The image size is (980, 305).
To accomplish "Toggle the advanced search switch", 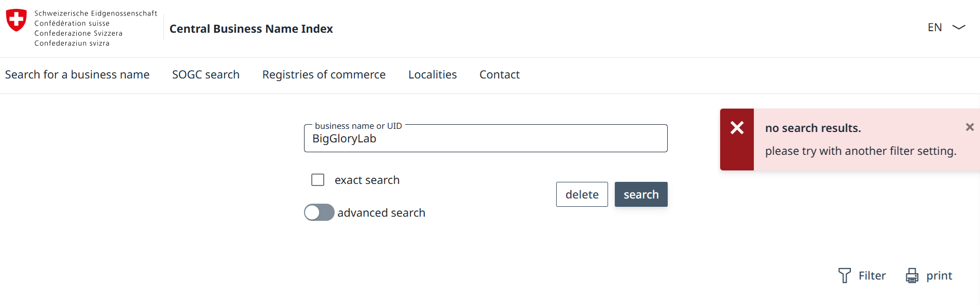I will click(x=319, y=213).
